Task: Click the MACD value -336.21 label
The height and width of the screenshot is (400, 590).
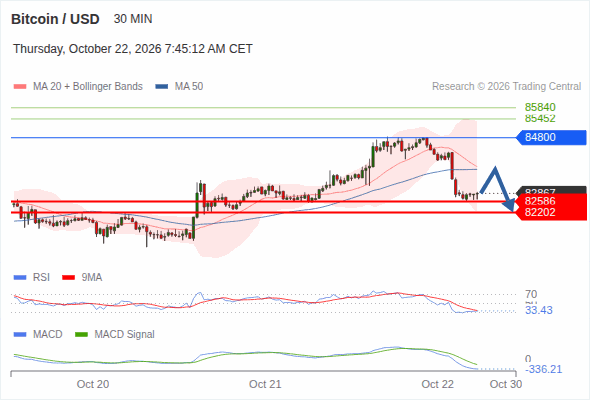Action: click(543, 369)
